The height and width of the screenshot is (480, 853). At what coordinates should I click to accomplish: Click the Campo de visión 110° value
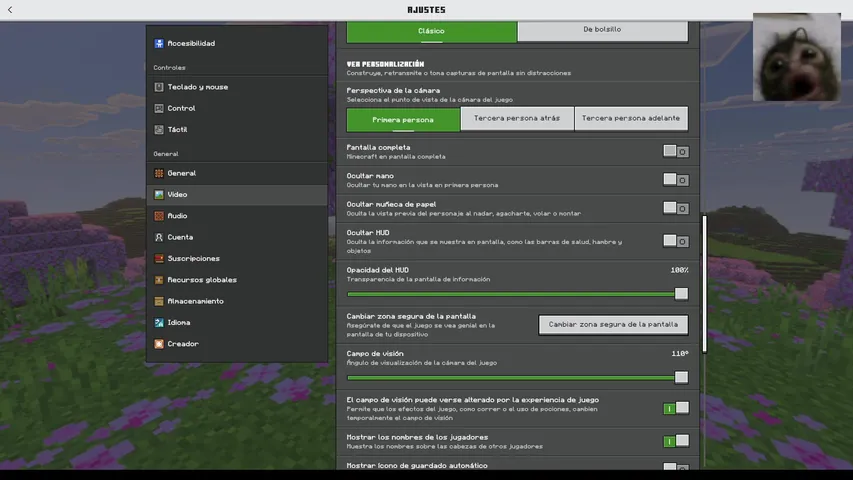[x=680, y=354]
